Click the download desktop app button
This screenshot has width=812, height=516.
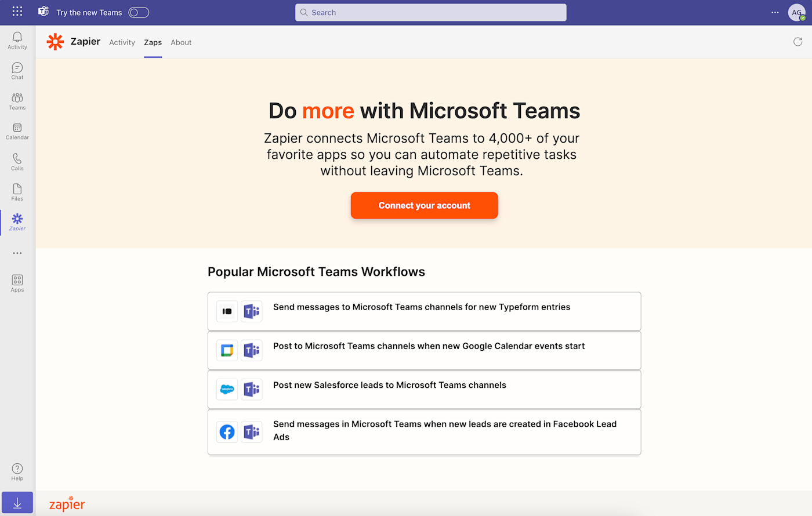[x=17, y=503]
